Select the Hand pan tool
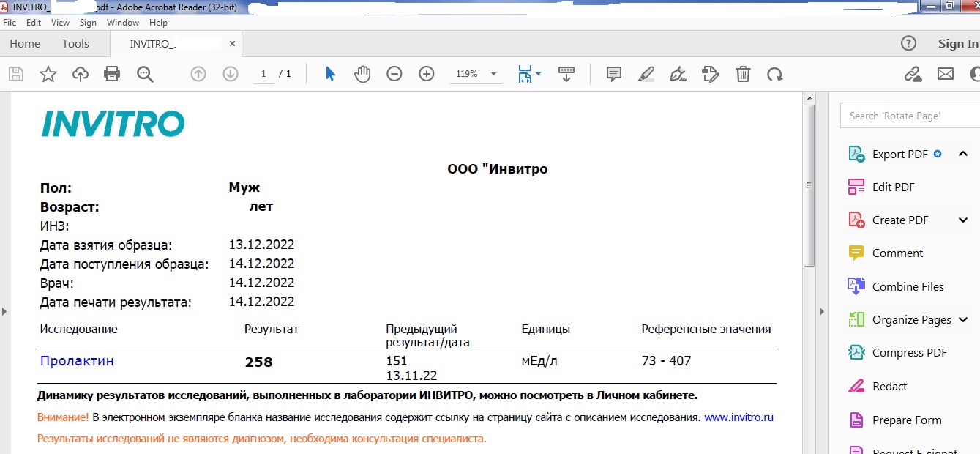 tap(362, 74)
